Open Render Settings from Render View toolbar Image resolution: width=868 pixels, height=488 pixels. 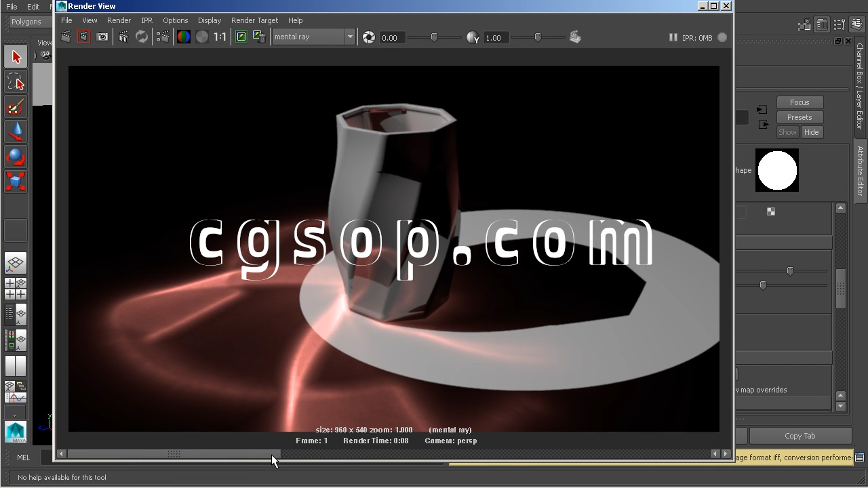(x=163, y=37)
